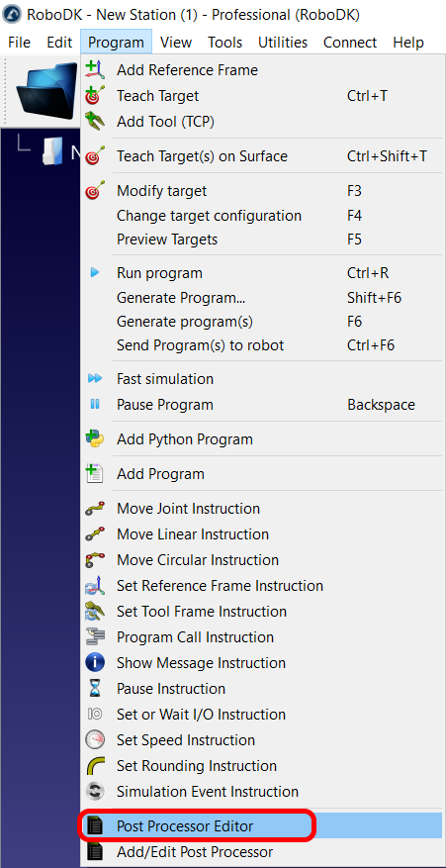The image size is (446, 868).
Task: Open the Tools menu
Action: click(x=224, y=43)
